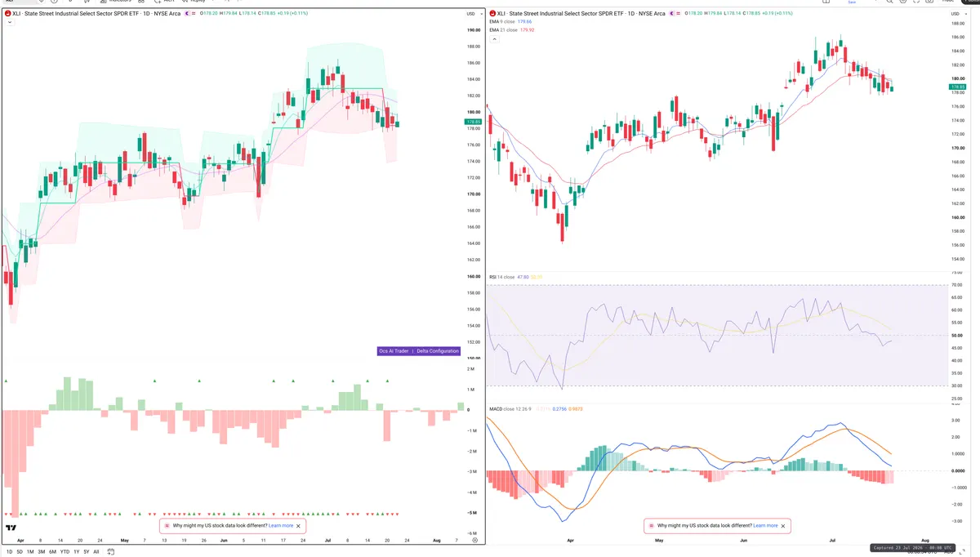Click Ocs AI Trader Delta Configuration label

[x=419, y=350]
